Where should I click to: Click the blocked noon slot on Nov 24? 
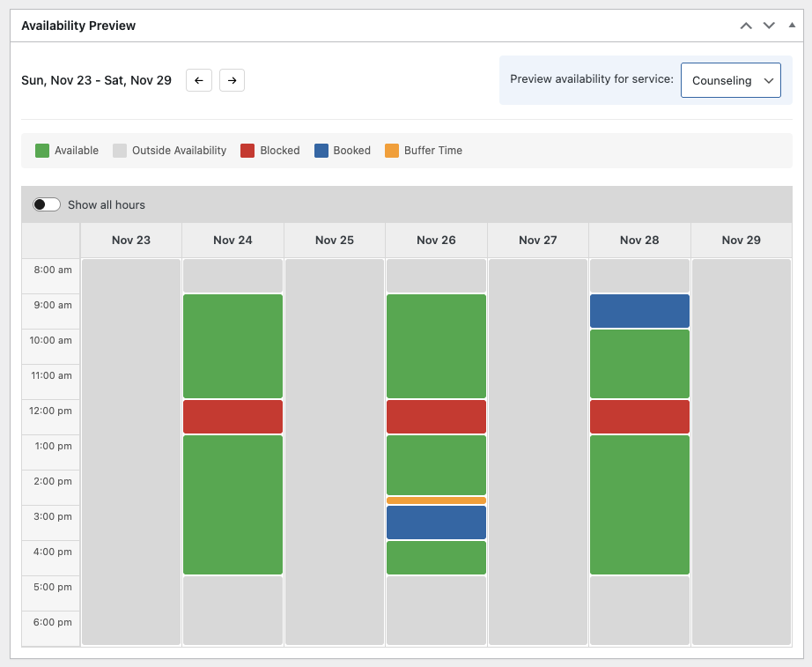[233, 417]
